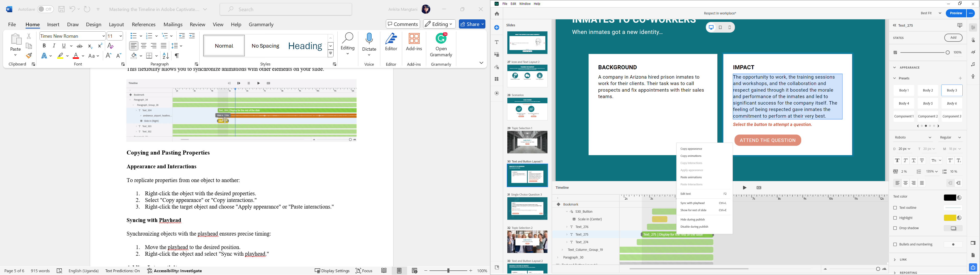Apply superscript in Captivate text properties
980x275 pixels.
(950, 161)
